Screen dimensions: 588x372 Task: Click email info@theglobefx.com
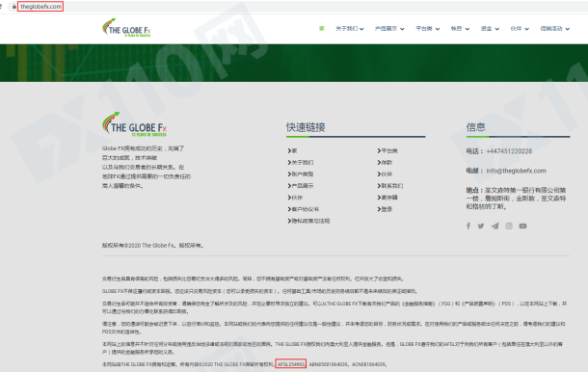click(x=516, y=171)
